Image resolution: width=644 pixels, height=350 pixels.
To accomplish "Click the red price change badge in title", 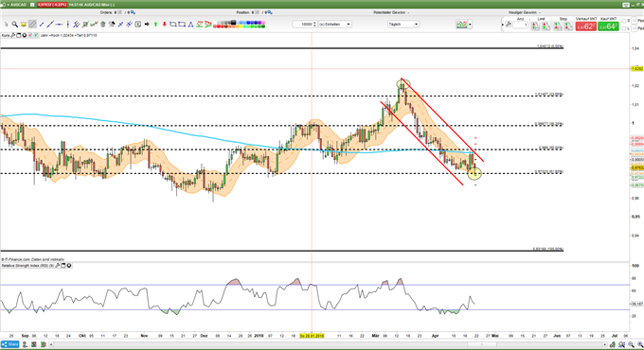I will click(x=52, y=5).
